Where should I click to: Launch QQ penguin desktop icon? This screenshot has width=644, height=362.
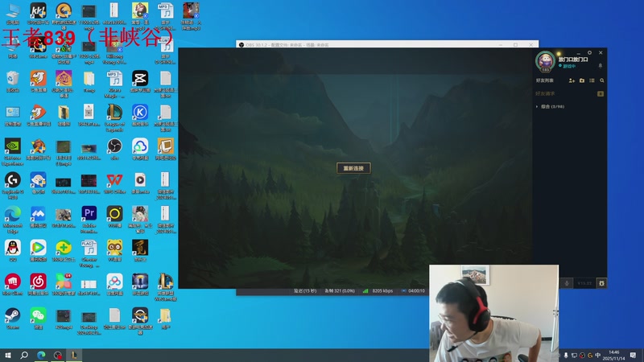[x=13, y=250]
